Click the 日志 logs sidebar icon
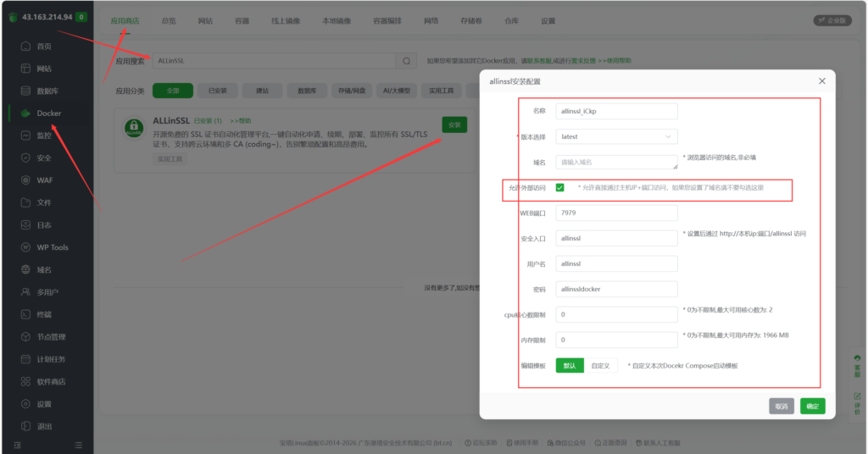Screen dimensions: 868x454 (25, 225)
